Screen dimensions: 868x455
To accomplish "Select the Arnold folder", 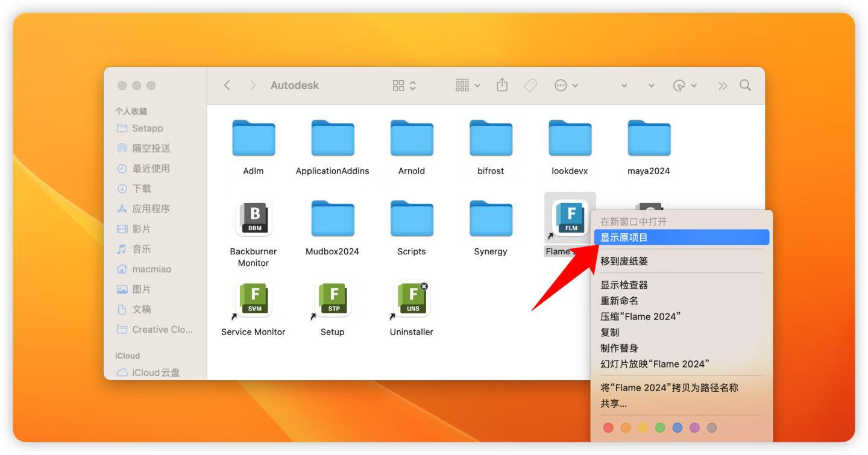I will (x=412, y=138).
